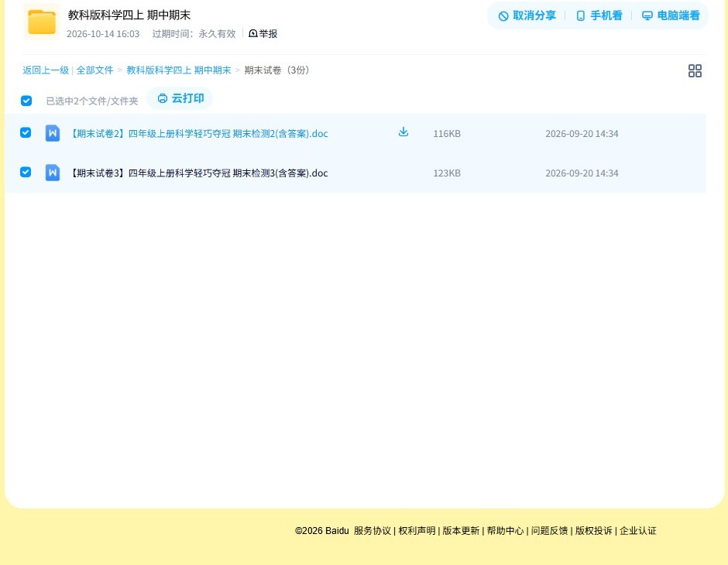Navigate to 全部文件 breadcrumb
Screen dimensions: 728x565
click(94, 70)
